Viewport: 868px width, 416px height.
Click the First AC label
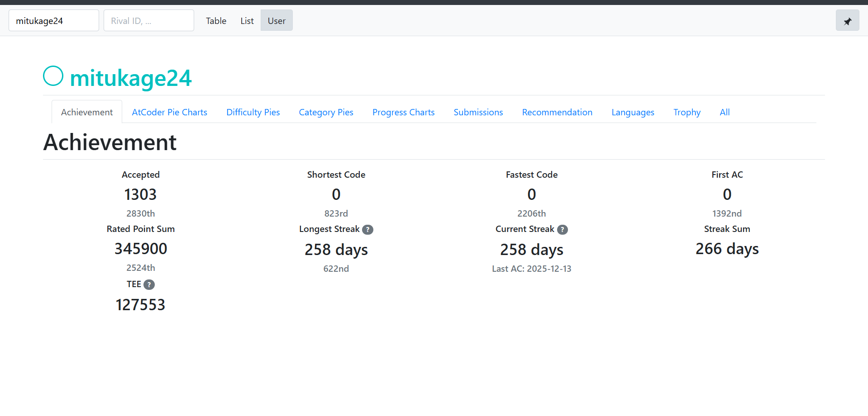pyautogui.click(x=727, y=175)
